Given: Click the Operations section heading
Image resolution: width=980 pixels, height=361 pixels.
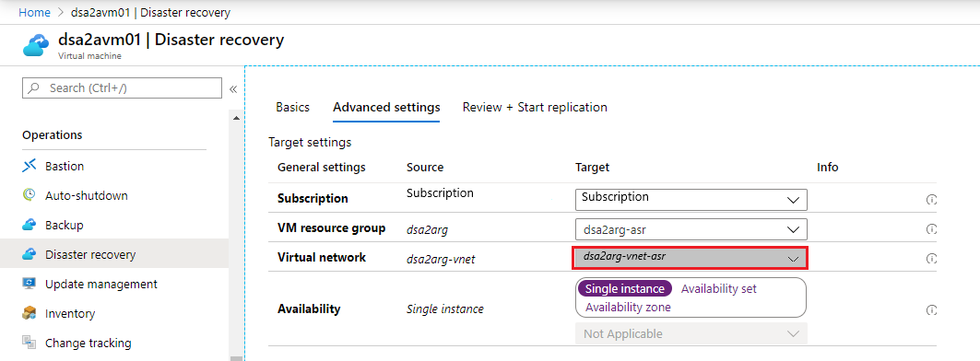Looking at the screenshot, I should click(53, 134).
